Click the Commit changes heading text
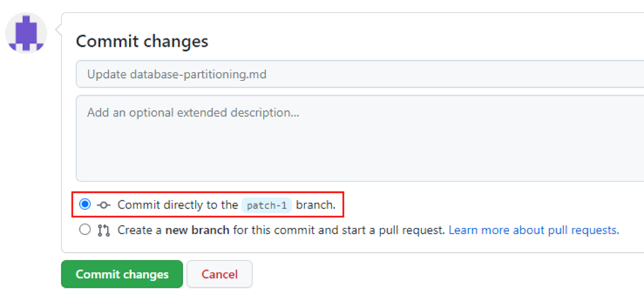Screen dimensions: 644x301 [142, 42]
